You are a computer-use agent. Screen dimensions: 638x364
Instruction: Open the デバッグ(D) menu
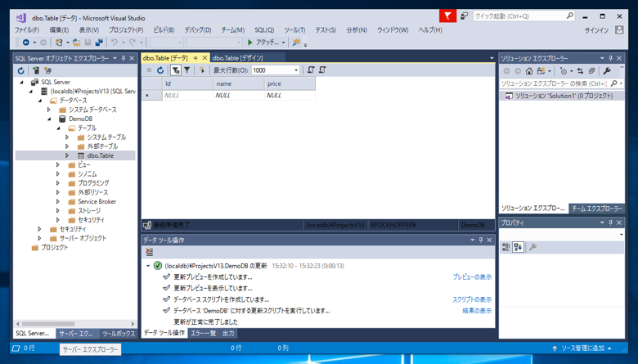(x=198, y=30)
